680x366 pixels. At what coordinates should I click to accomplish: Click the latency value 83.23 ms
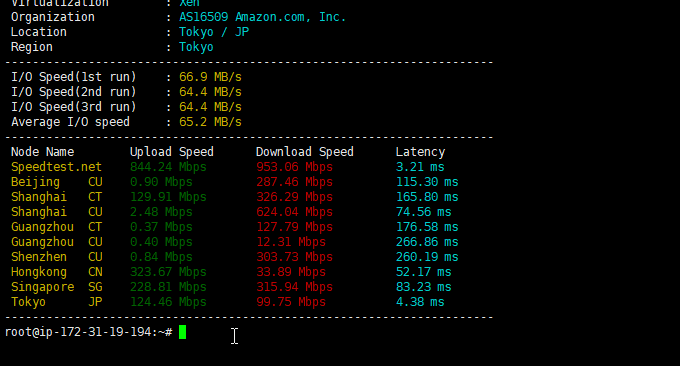[423, 287]
